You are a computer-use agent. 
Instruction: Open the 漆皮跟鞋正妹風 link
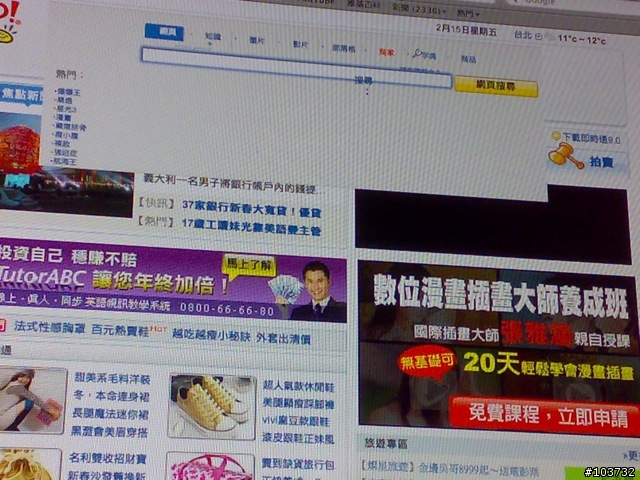298,439
